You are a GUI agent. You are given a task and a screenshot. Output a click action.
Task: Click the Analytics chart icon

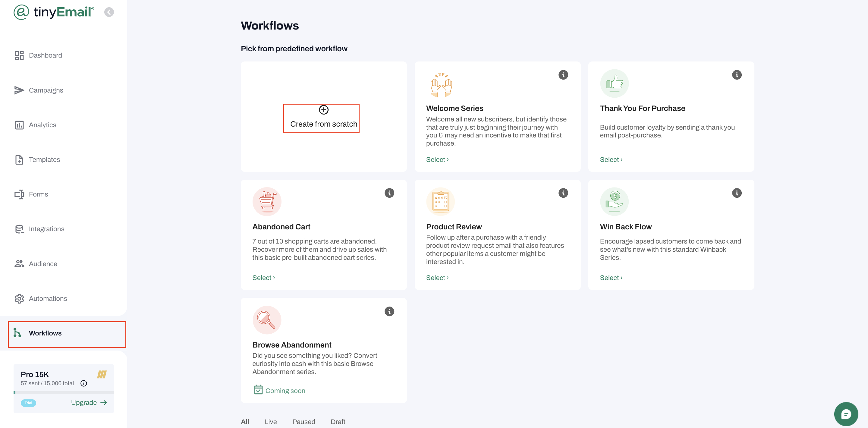[19, 125]
